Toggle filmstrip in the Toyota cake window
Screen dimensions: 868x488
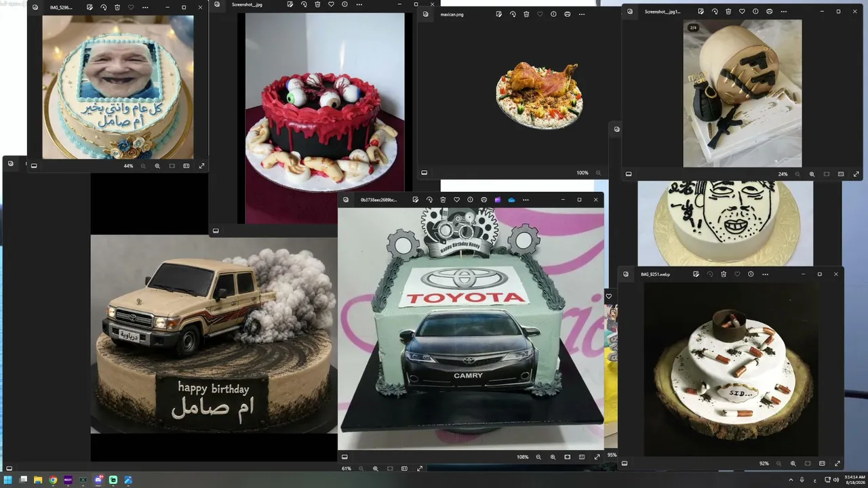344,457
